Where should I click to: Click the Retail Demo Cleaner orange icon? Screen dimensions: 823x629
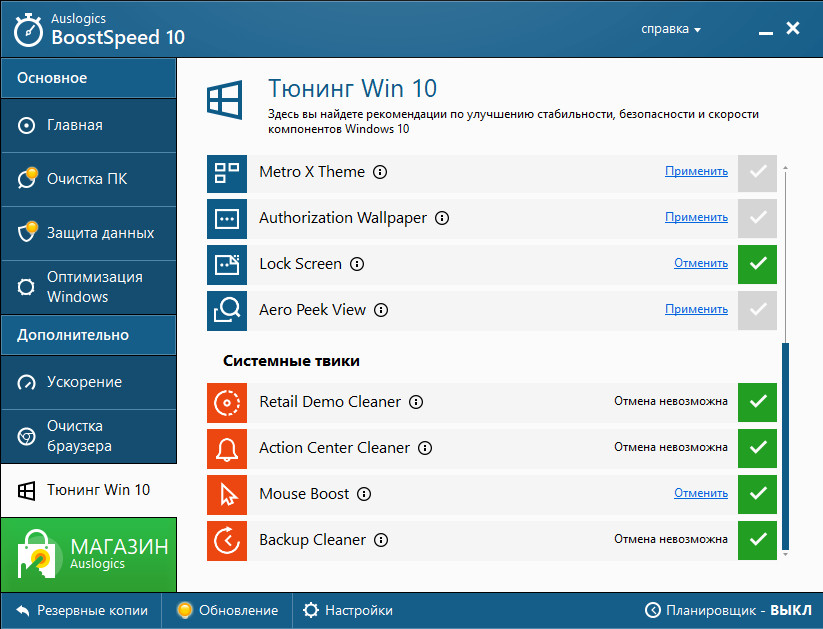[227, 403]
